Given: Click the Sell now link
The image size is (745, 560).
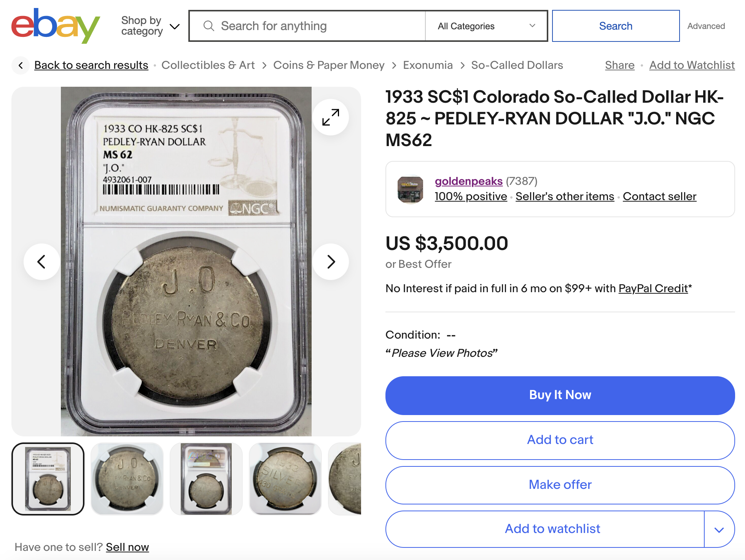Looking at the screenshot, I should (x=127, y=547).
